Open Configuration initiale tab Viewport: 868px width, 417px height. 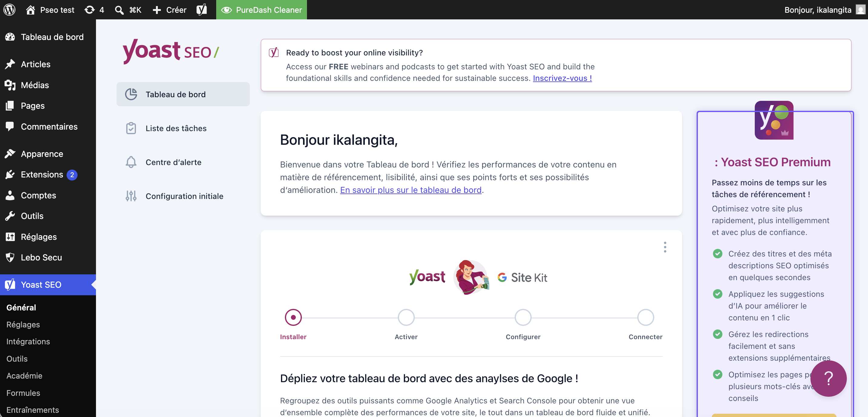pos(183,196)
